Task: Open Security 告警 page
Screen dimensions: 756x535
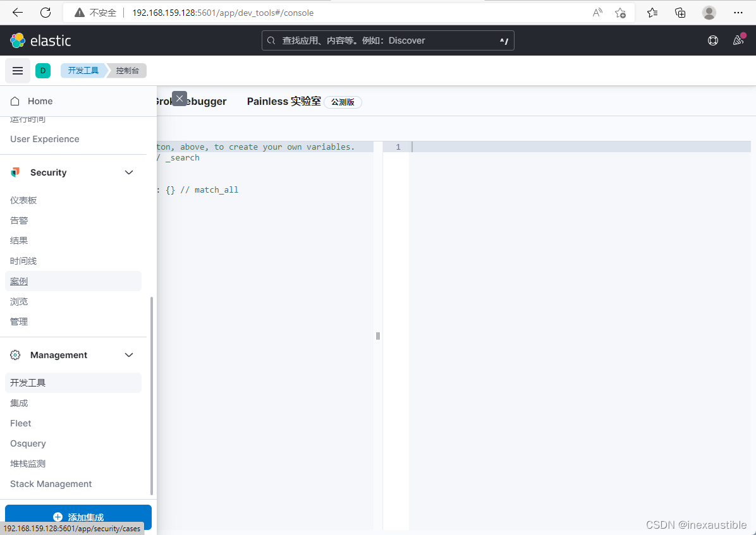Action: tap(19, 220)
